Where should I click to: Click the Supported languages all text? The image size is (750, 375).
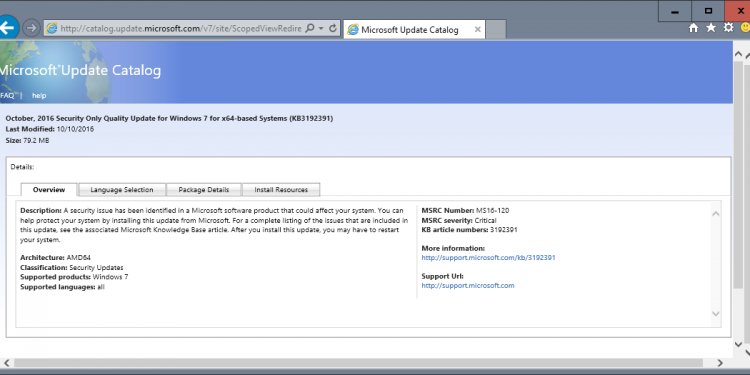click(62, 287)
